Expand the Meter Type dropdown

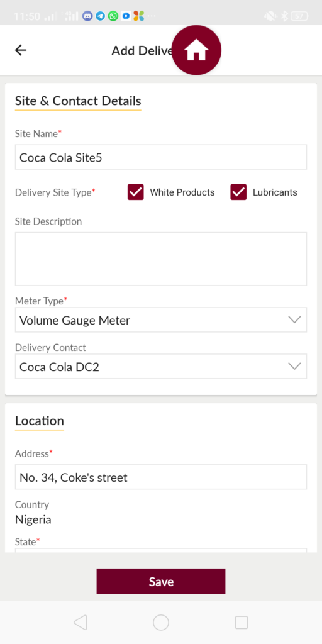(161, 320)
